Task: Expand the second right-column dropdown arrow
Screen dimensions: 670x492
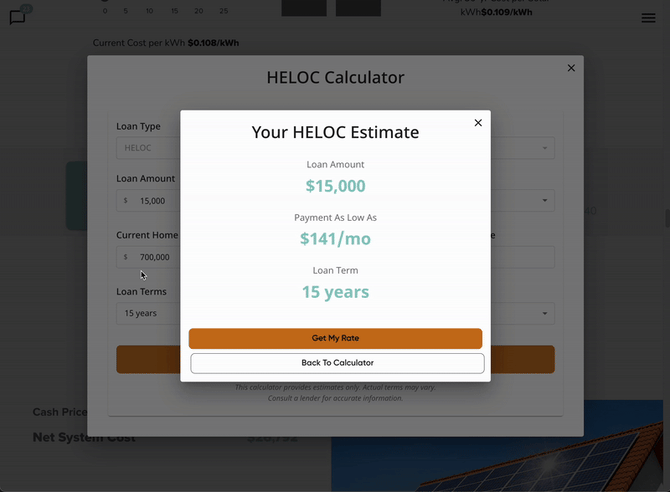Action: [545, 201]
